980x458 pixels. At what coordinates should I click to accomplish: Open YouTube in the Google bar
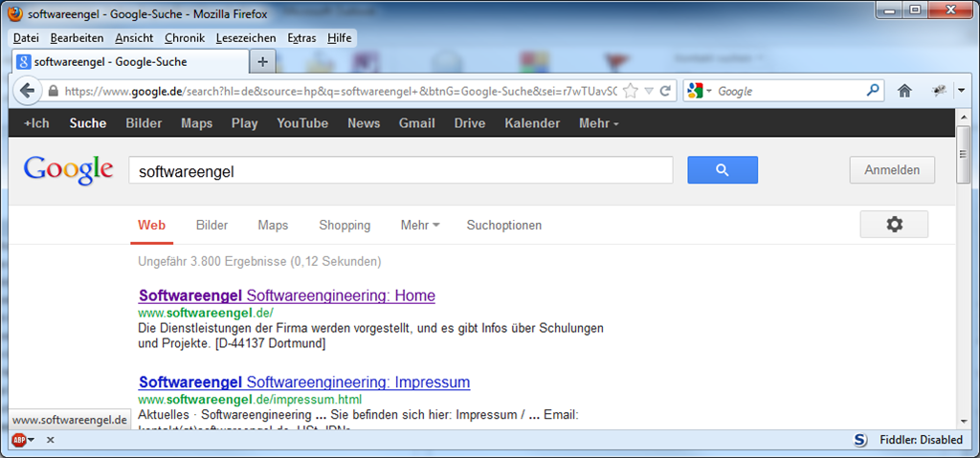(x=302, y=123)
